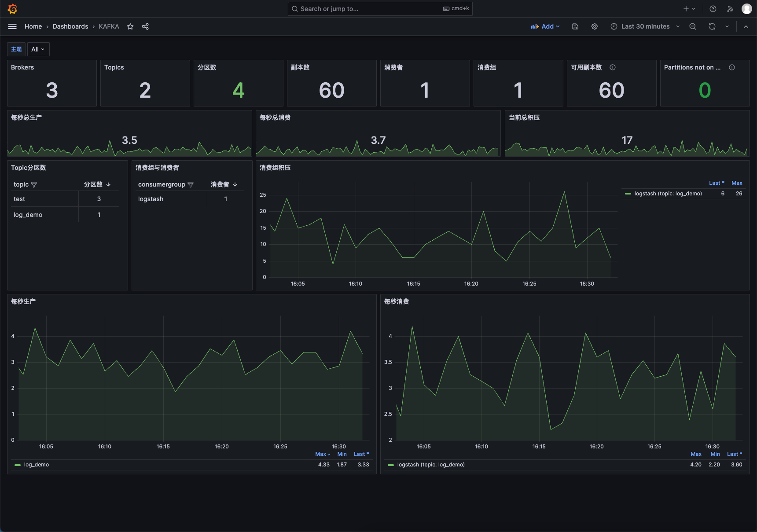Open the 副本数 panel title
The height and width of the screenshot is (532, 757).
pyautogui.click(x=300, y=67)
